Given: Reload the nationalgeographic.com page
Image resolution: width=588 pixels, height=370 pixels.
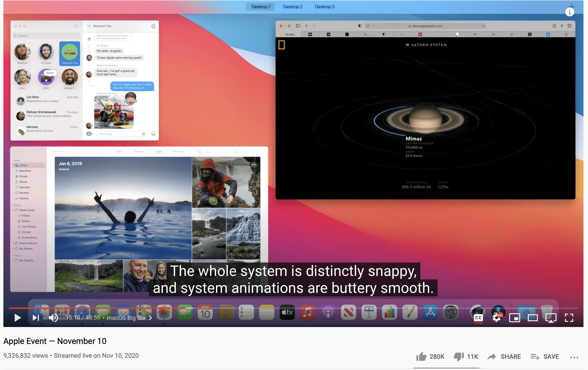Looking at the screenshot, I should click(483, 26).
